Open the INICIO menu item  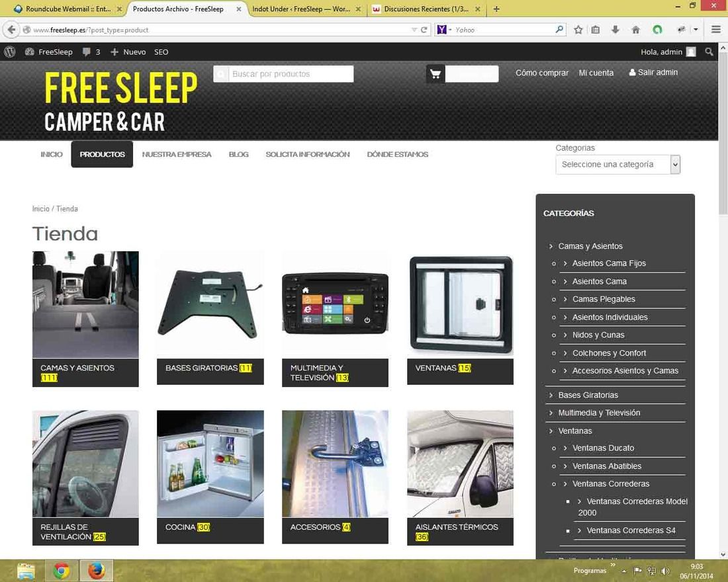point(52,154)
